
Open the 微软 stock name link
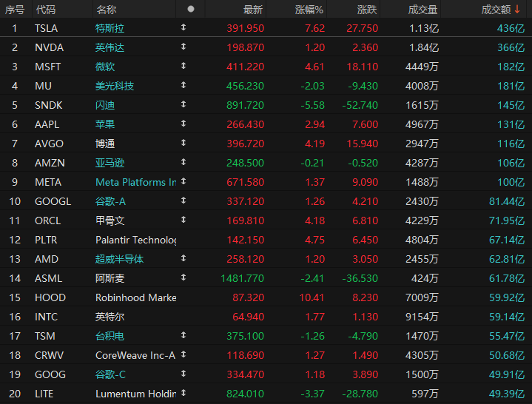tap(105, 67)
